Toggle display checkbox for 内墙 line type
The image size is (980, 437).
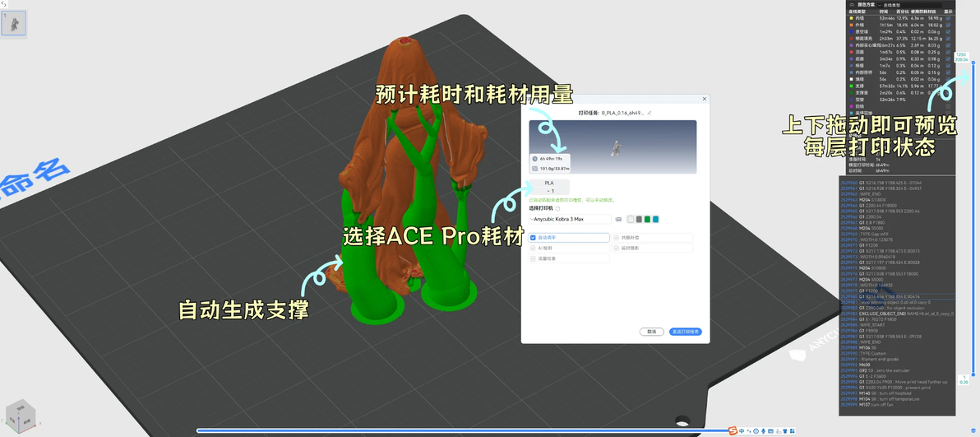(x=948, y=18)
